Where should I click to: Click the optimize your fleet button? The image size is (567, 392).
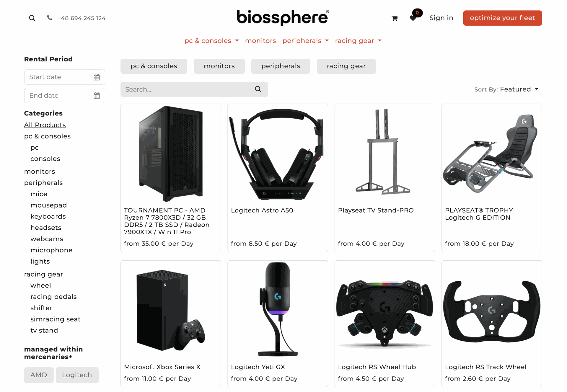tap(502, 18)
